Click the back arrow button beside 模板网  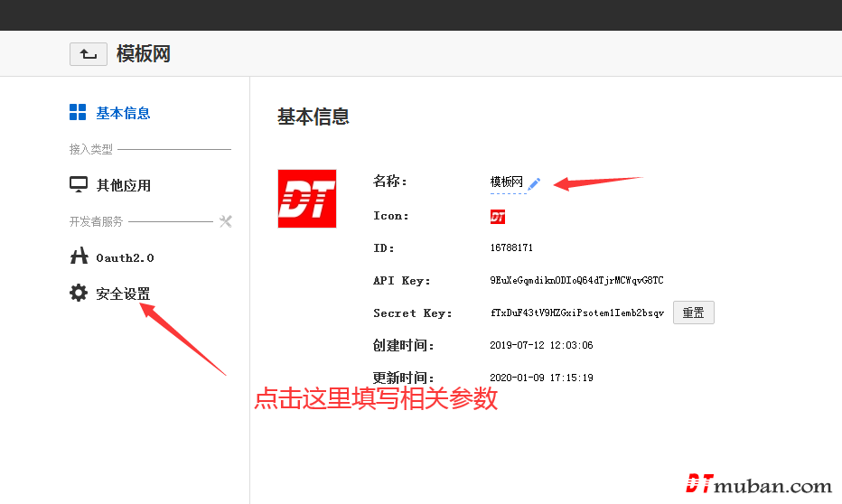pos(88,54)
